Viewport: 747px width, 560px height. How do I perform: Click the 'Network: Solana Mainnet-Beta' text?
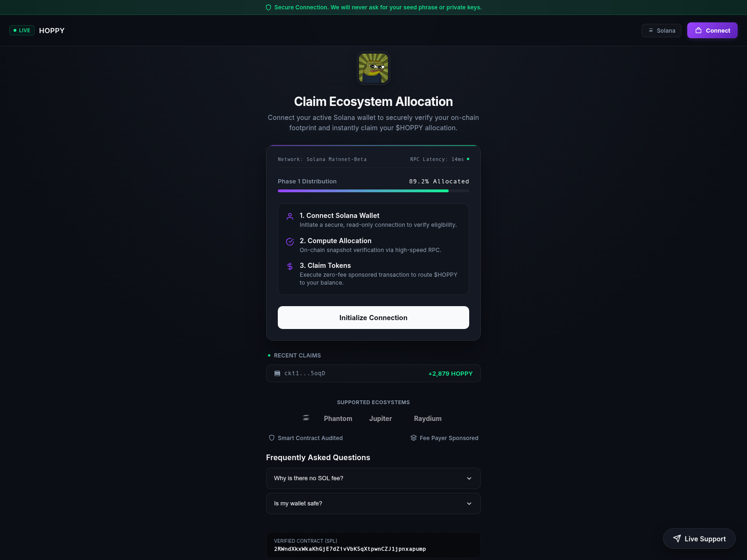(x=322, y=159)
